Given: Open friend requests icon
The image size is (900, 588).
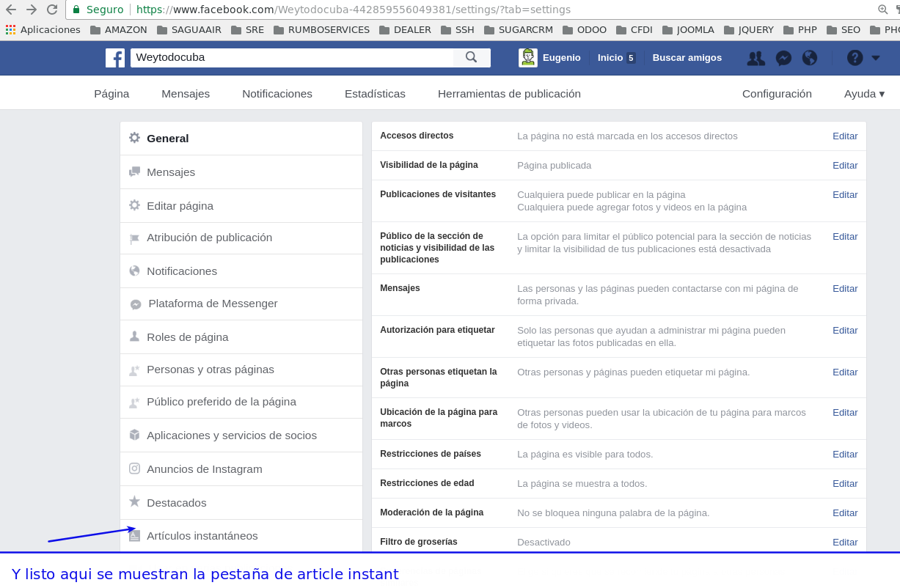Looking at the screenshot, I should pos(756,58).
